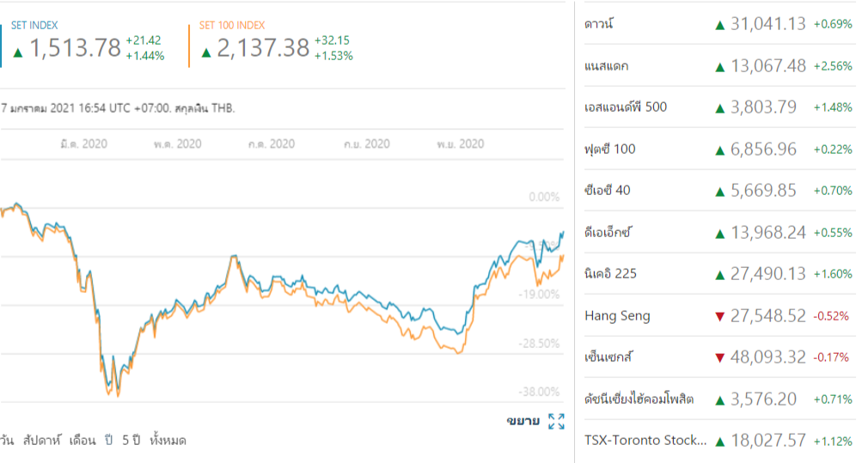
Task: Select the เดือน (month) range
Action: tap(89, 440)
